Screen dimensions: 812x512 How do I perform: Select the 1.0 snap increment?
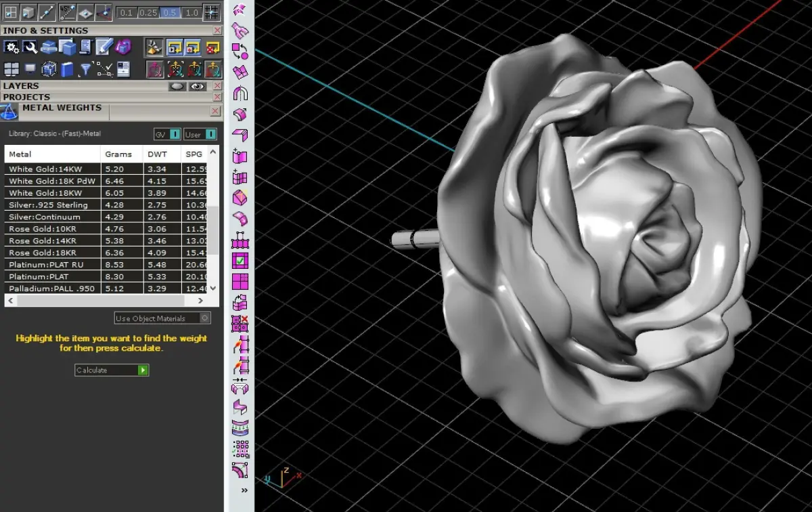(191, 12)
